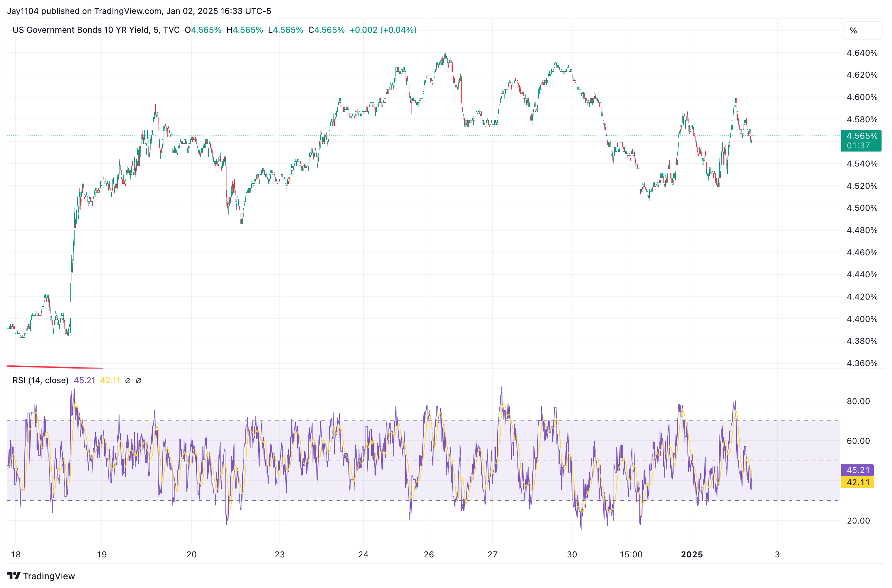The width and height of the screenshot is (892, 588).
Task: Click the 4.520% price axis label
Action: (x=862, y=186)
